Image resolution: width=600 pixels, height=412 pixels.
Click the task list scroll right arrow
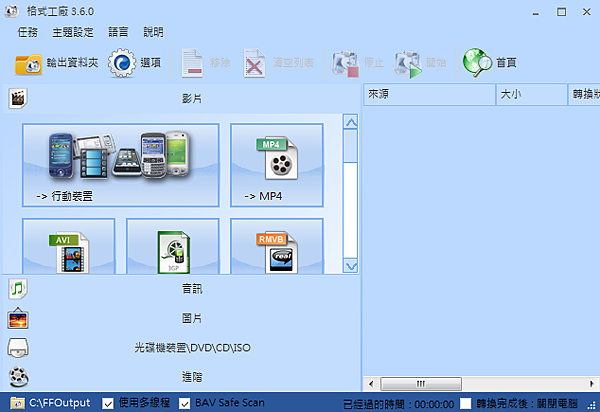pos(592,384)
